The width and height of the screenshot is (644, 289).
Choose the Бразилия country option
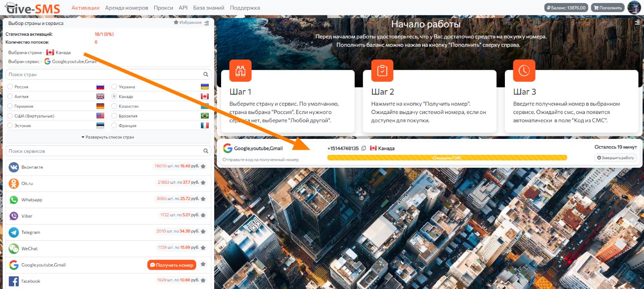point(114,116)
